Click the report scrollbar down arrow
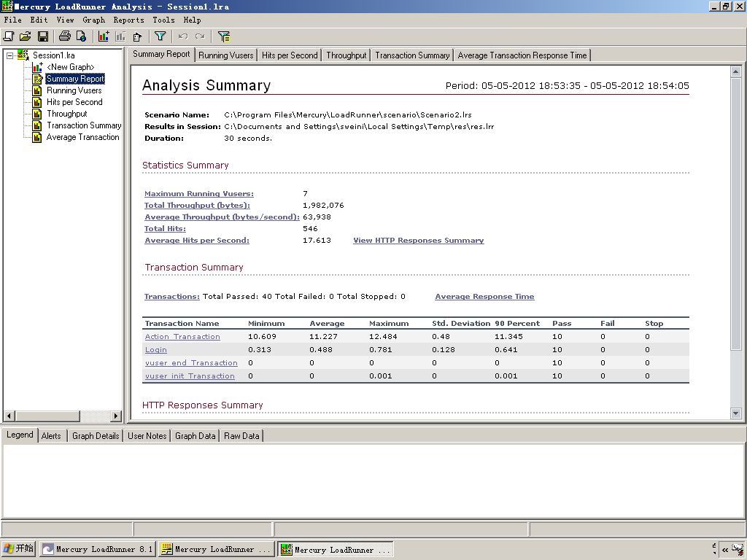Screen dimensions: 747x560 [x=735, y=413]
